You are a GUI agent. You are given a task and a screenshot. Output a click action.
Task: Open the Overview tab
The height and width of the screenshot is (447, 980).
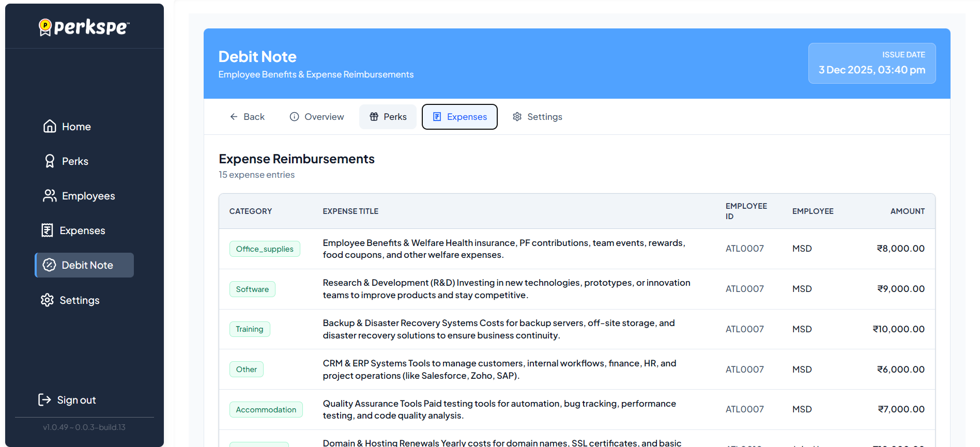coord(316,117)
